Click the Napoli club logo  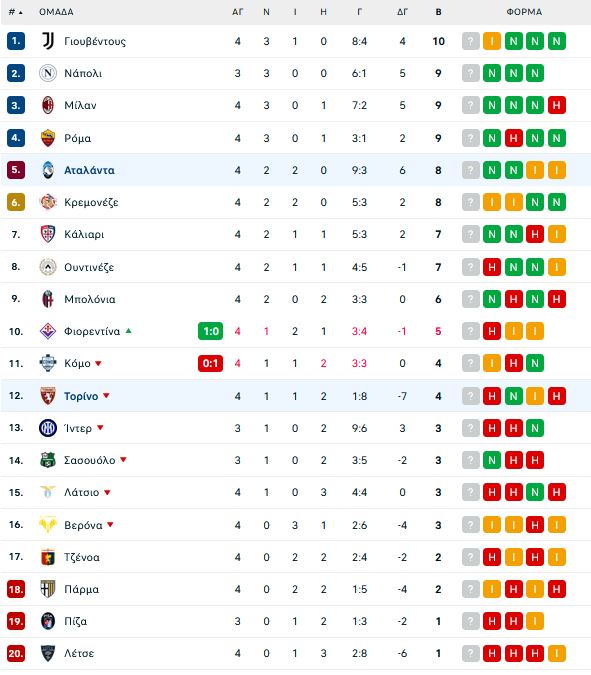48,73
